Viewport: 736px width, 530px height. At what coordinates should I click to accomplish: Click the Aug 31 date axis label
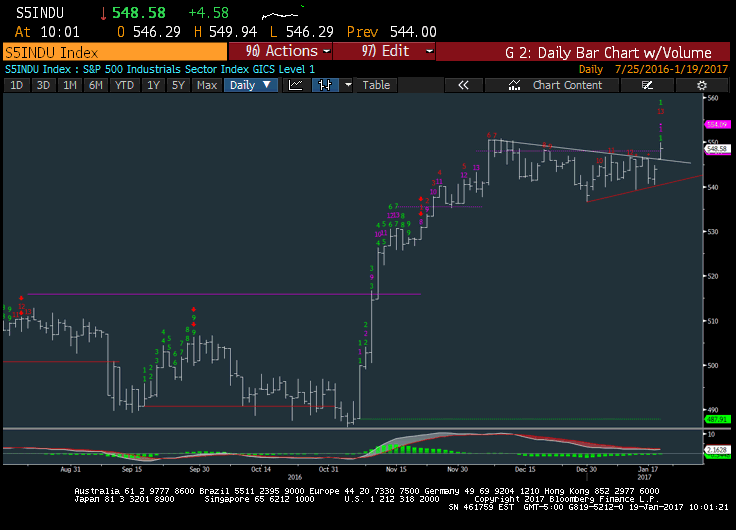click(70, 469)
